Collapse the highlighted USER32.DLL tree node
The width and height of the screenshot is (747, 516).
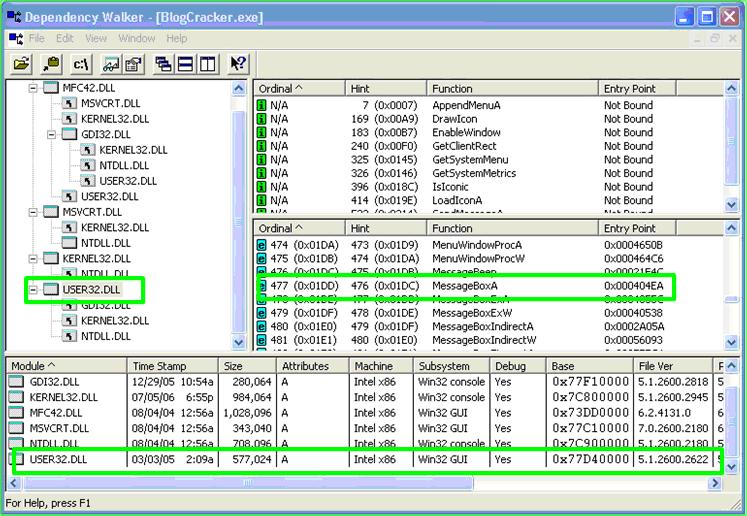[x=33, y=290]
